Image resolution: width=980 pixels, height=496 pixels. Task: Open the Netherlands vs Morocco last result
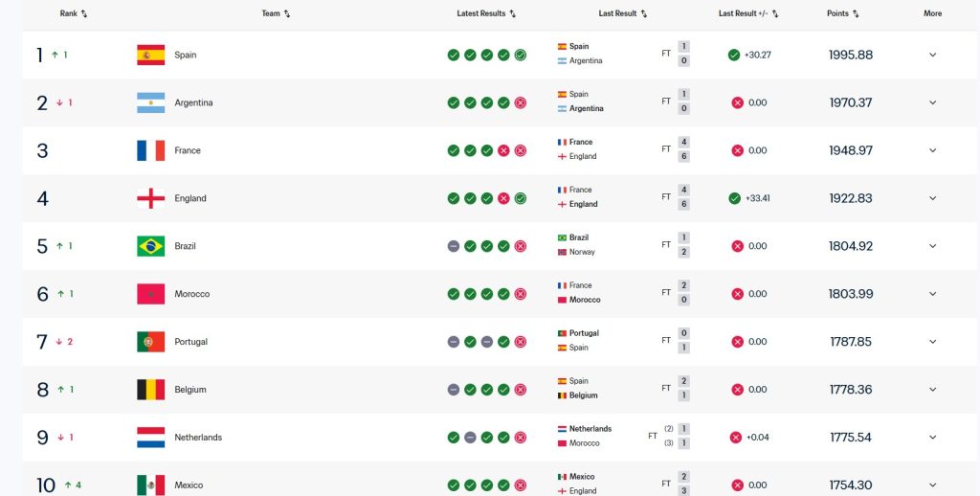[624, 436]
